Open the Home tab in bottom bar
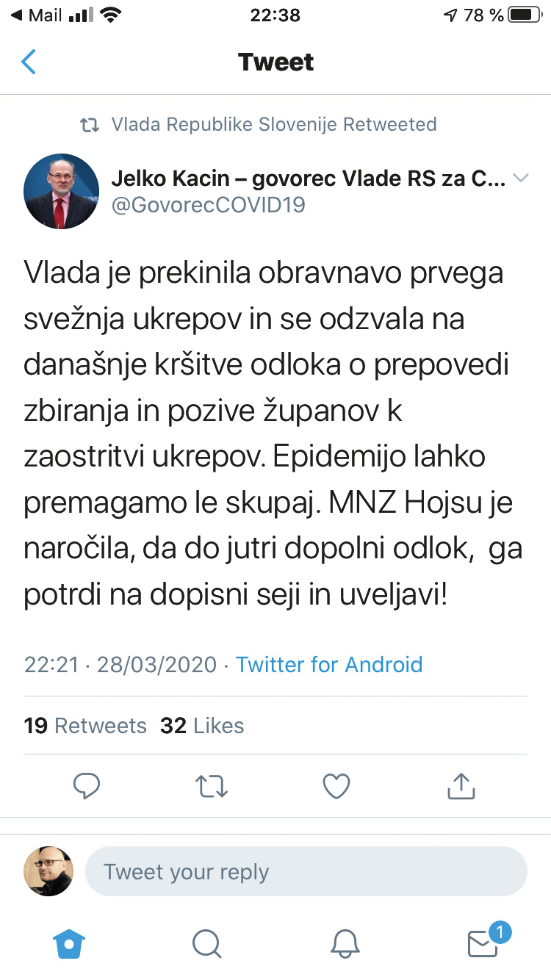Image resolution: width=551 pixels, height=980 pixels. (x=70, y=943)
